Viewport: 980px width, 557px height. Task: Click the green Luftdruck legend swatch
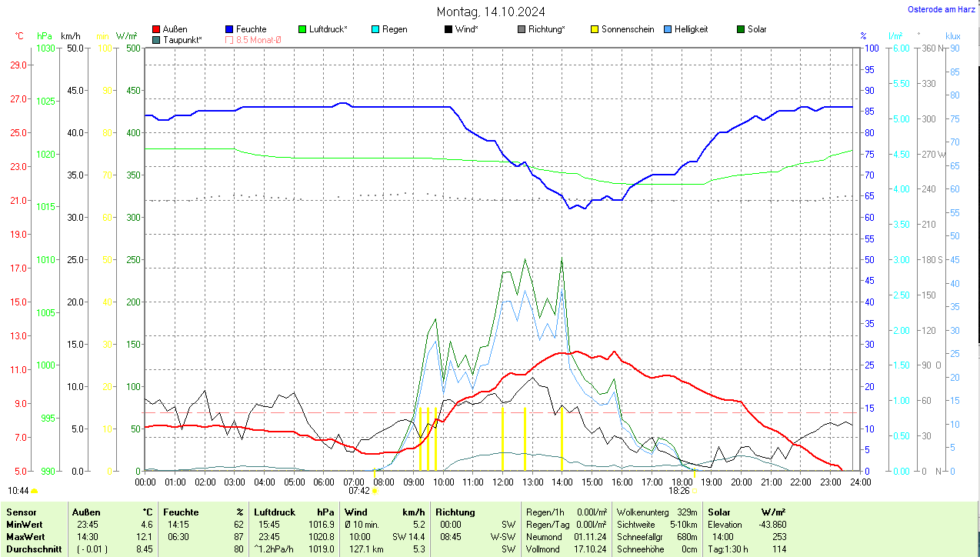coord(302,29)
